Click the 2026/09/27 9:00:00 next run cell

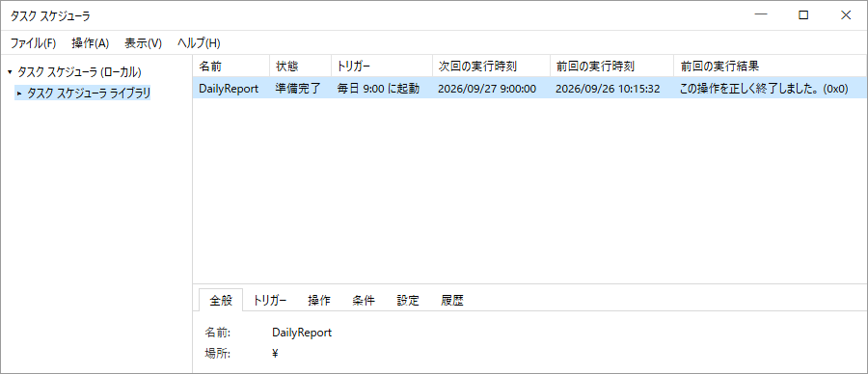pyautogui.click(x=487, y=89)
